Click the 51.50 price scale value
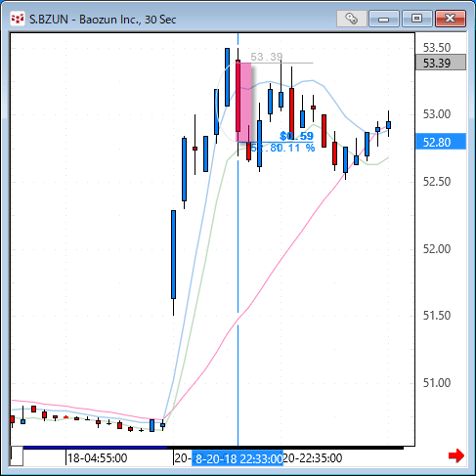The image size is (476, 476). (x=437, y=316)
